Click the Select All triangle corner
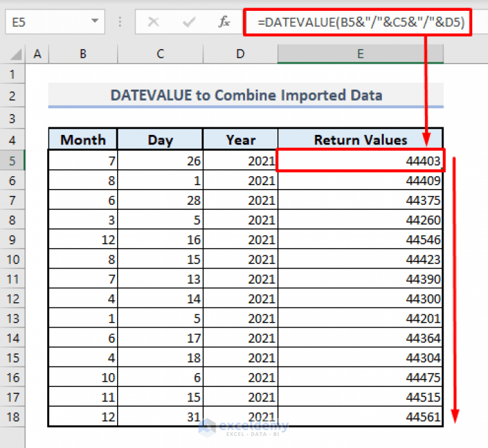 [16, 54]
